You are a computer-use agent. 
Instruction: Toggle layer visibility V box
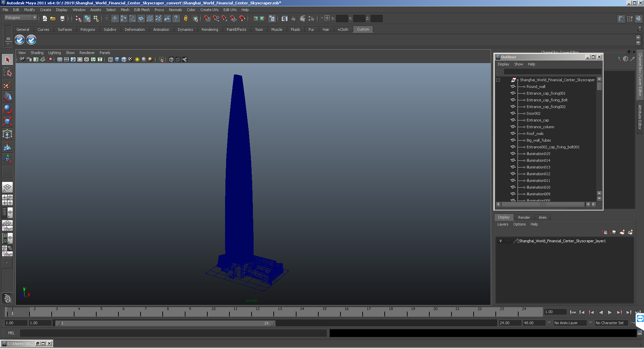(500, 241)
